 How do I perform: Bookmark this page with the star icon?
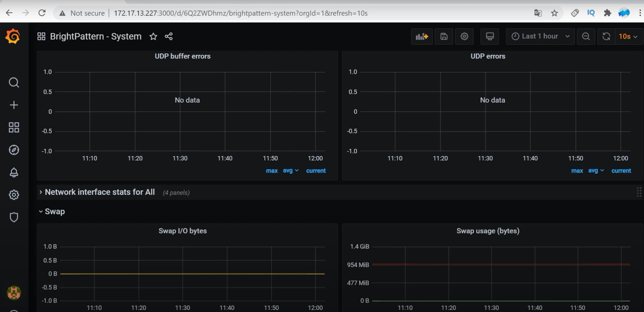[555, 13]
